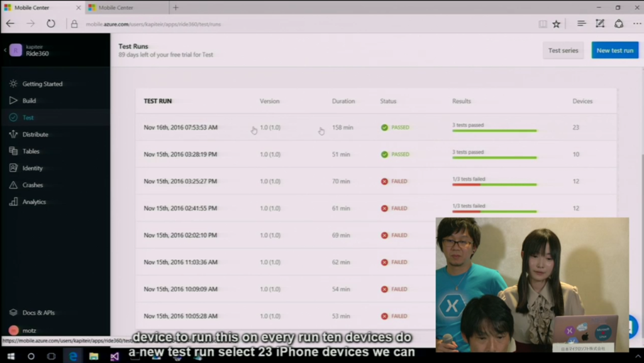
Task: Click the address bar lock icon
Action: (74, 25)
